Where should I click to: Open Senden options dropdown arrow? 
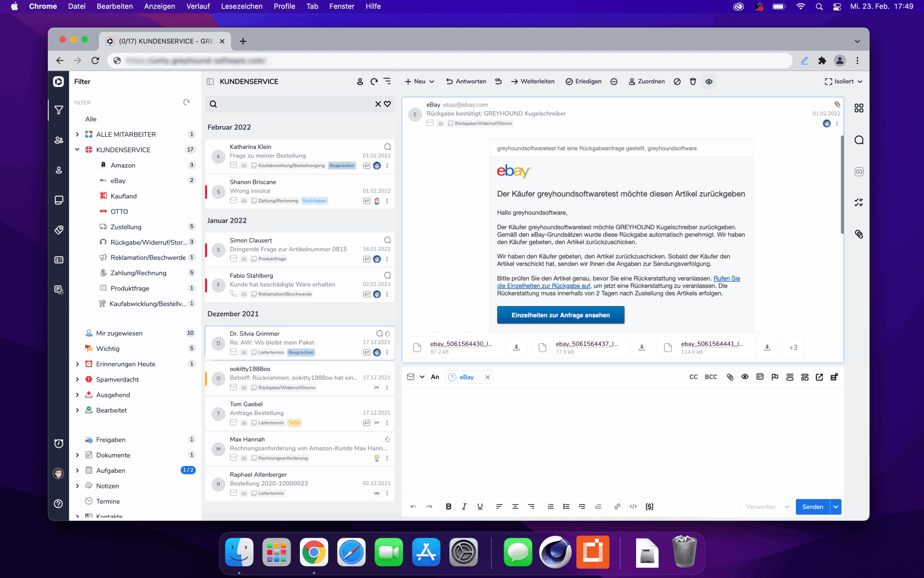click(x=836, y=506)
